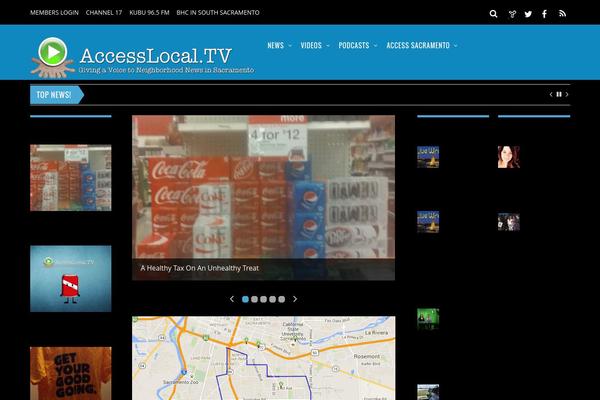Advance to next Top News headline
600x400 pixels.
[x=567, y=94]
